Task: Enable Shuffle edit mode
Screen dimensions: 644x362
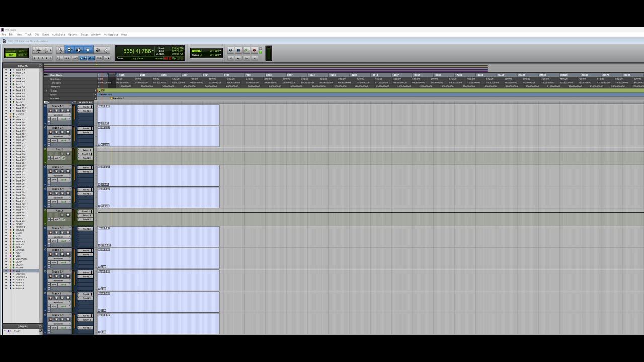Action: tap(11, 51)
